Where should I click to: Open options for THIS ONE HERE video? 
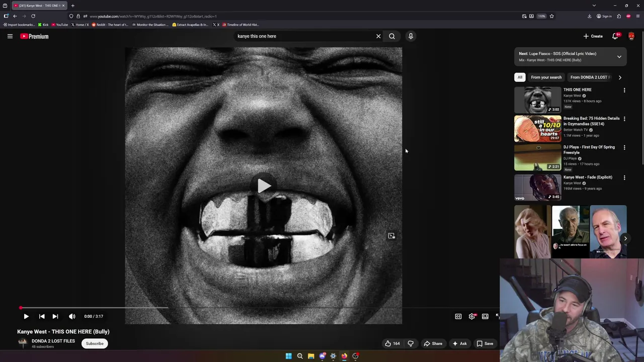pos(624,90)
